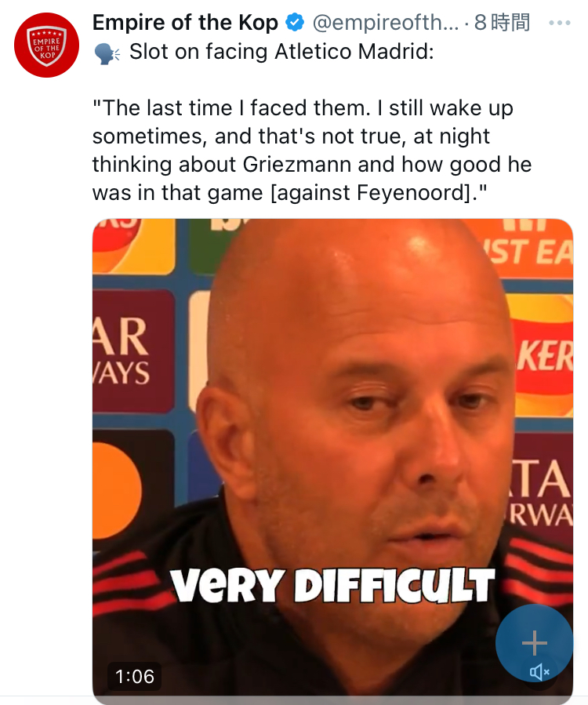Image resolution: width=588 pixels, height=705 pixels.
Task: Click the 'KER' sponsor logo on right
Action: (x=543, y=357)
